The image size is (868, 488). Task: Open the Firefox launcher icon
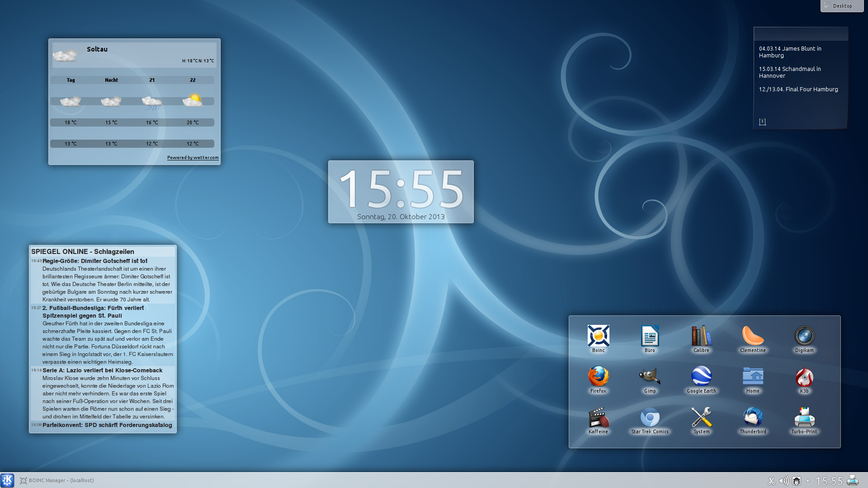(598, 376)
